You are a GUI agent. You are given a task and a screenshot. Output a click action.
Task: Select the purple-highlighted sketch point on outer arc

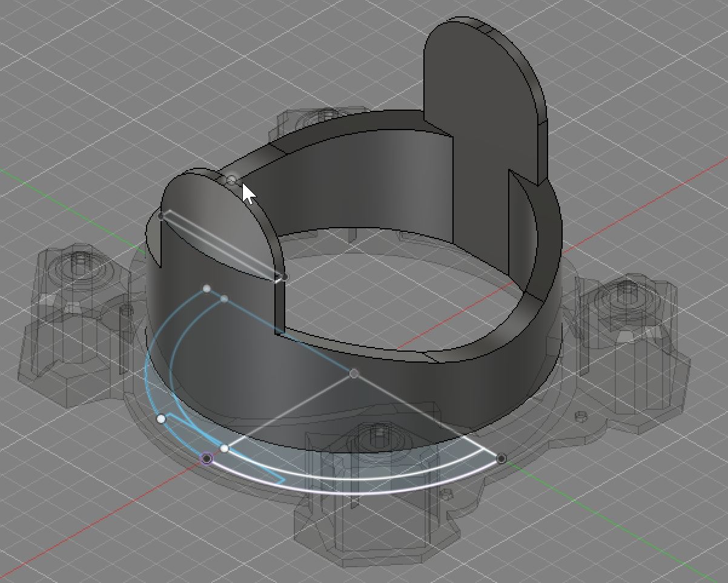pyautogui.click(x=207, y=459)
